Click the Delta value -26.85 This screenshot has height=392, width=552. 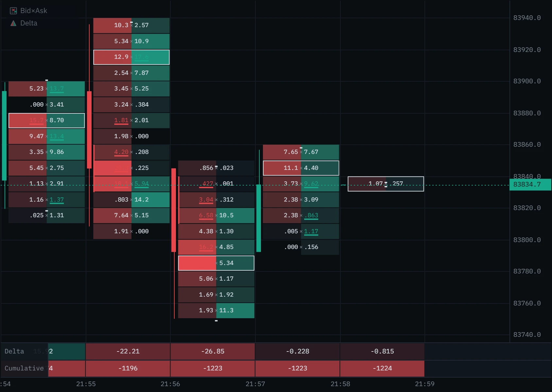213,351
